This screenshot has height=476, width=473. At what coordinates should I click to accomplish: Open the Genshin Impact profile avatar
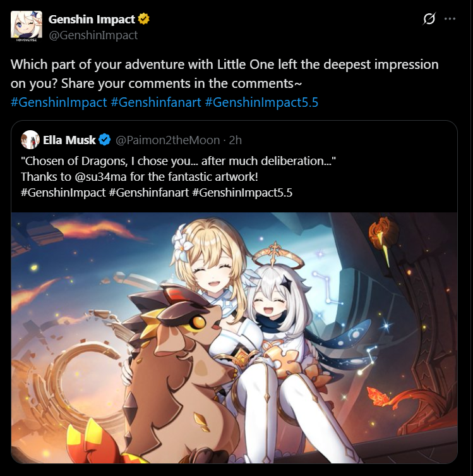[x=27, y=27]
